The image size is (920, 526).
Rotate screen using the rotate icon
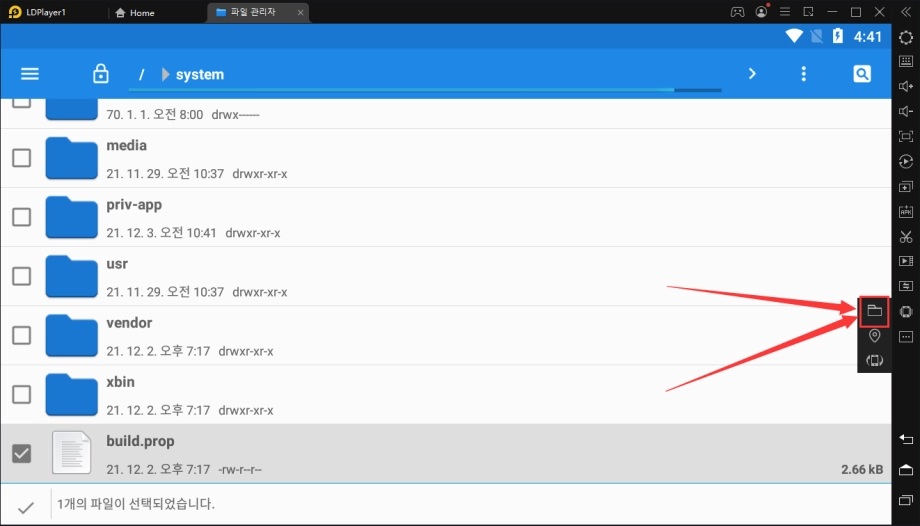[x=874, y=360]
